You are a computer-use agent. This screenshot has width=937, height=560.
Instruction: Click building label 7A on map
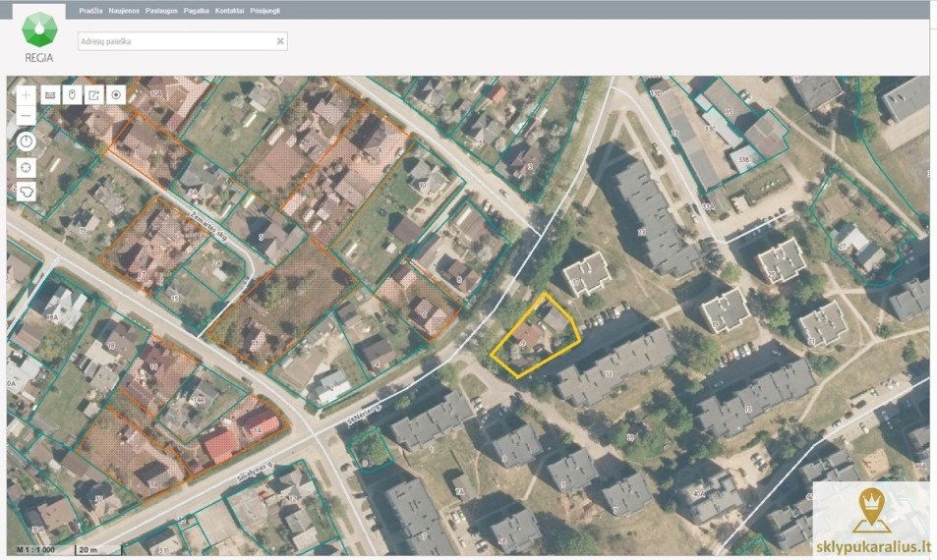(459, 492)
